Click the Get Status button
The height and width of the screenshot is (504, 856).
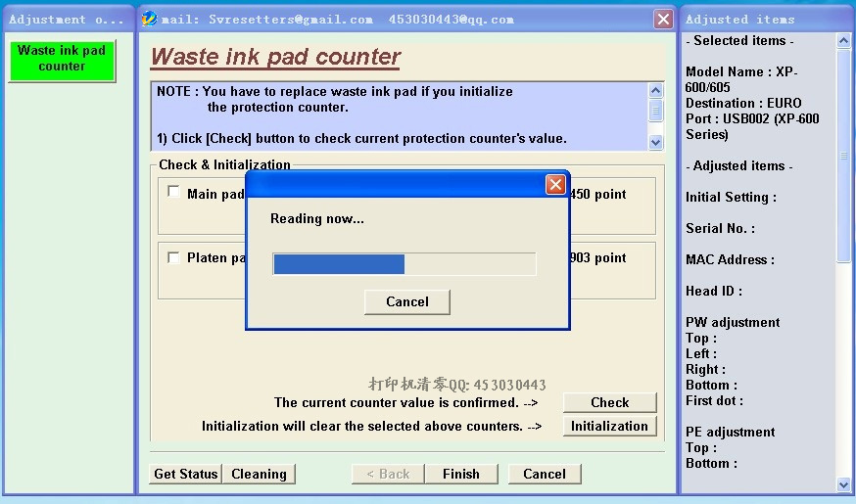pyautogui.click(x=186, y=474)
